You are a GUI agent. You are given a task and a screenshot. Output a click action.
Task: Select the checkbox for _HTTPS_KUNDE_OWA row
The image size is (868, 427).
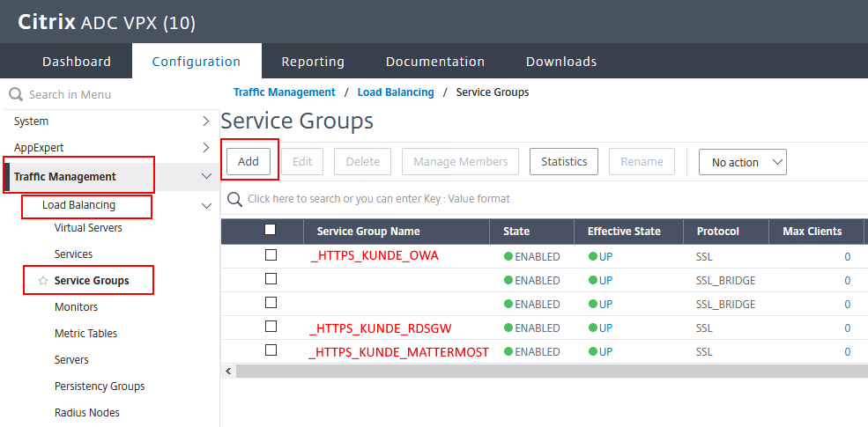[x=271, y=255]
